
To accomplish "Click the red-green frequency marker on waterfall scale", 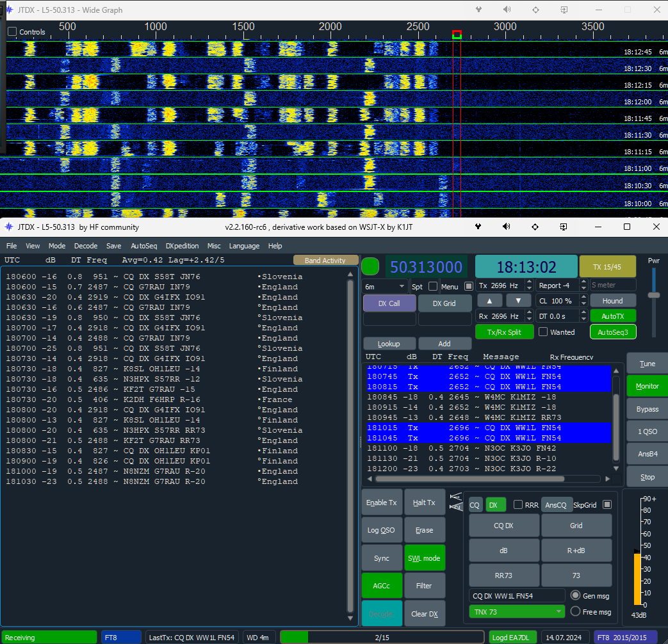I will (x=457, y=35).
